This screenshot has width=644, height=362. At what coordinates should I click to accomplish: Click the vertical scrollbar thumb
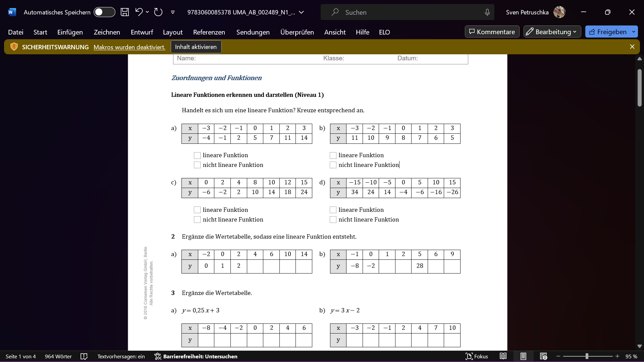point(639,88)
